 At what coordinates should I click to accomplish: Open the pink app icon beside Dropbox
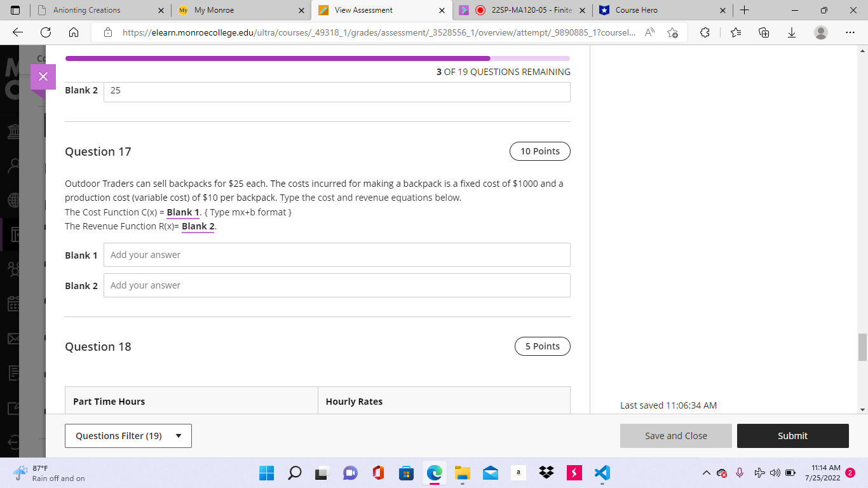(574, 473)
